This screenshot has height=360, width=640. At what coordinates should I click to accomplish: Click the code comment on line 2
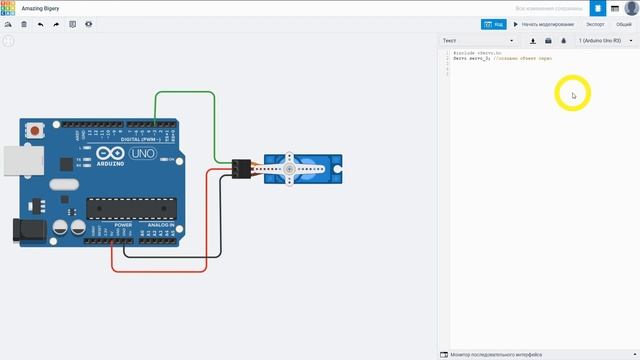click(523, 58)
